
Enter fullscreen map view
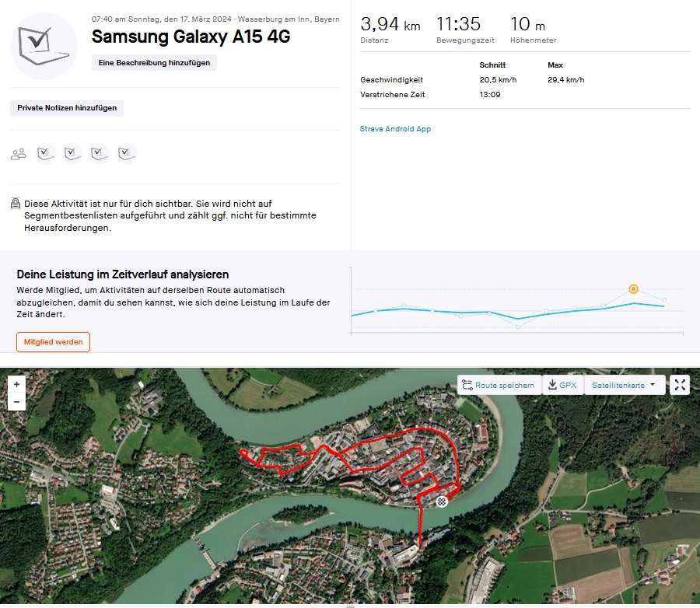(680, 385)
